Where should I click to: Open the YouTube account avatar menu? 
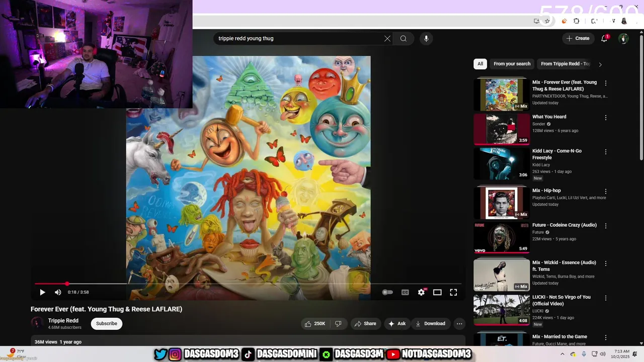[x=623, y=38]
